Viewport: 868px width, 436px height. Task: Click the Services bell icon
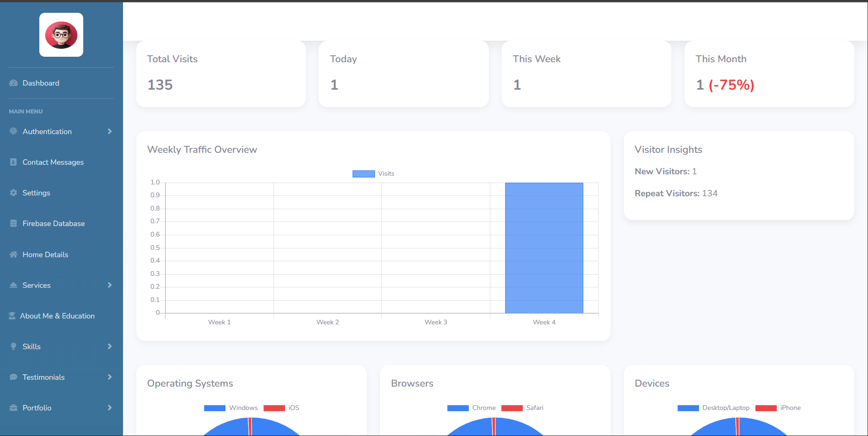(x=14, y=285)
